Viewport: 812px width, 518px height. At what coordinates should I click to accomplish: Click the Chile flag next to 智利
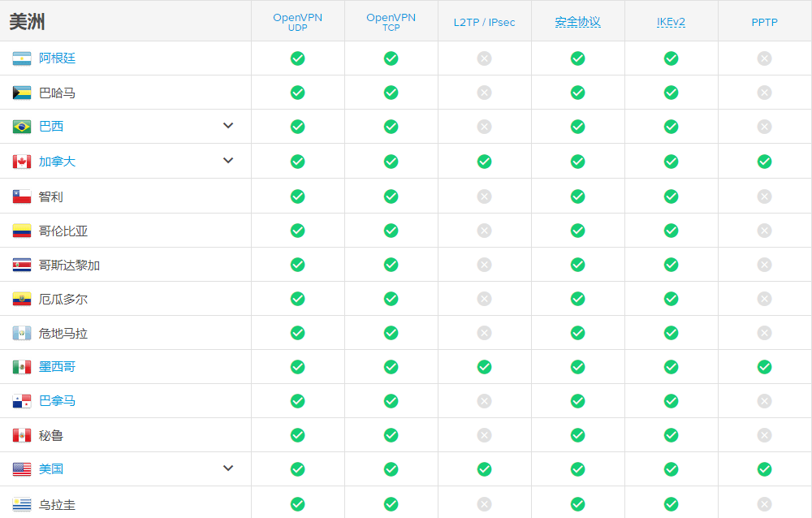click(x=22, y=196)
